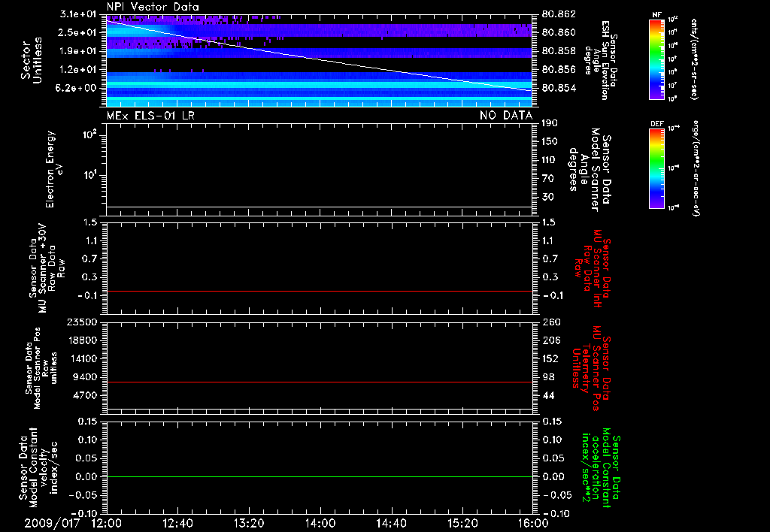
Task: Click the 80.854 elevation tick value
Action: 559,89
